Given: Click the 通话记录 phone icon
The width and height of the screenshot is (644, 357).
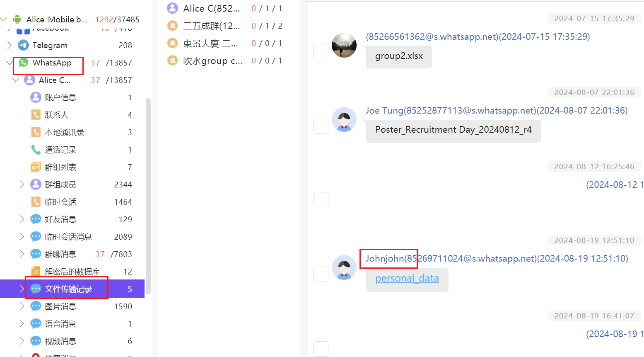Looking at the screenshot, I should [x=36, y=150].
